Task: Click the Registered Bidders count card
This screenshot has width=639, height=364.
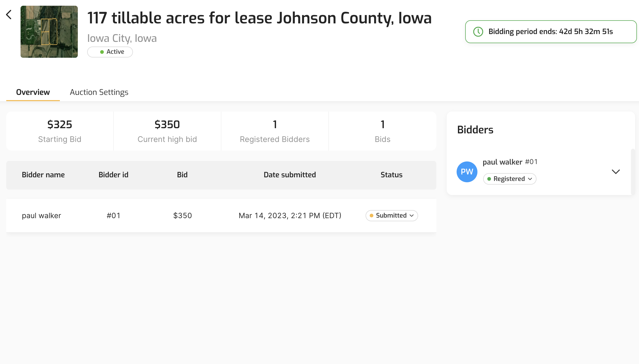Action: pos(275,131)
